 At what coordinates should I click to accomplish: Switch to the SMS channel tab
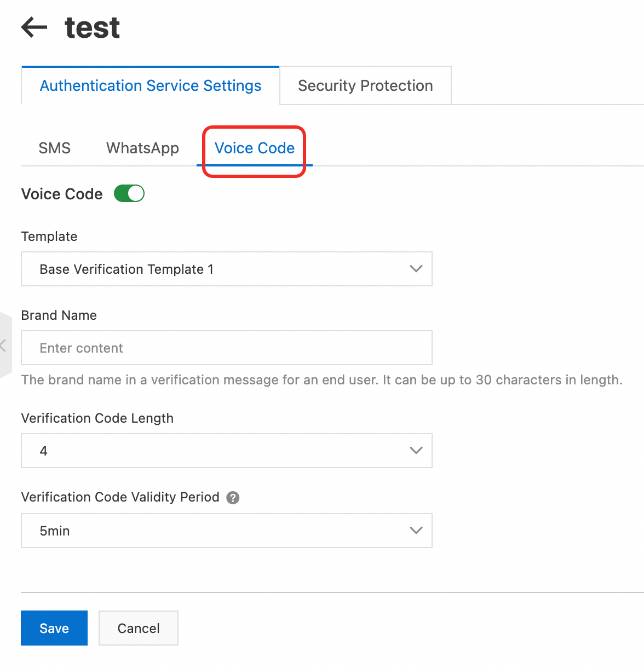[55, 148]
